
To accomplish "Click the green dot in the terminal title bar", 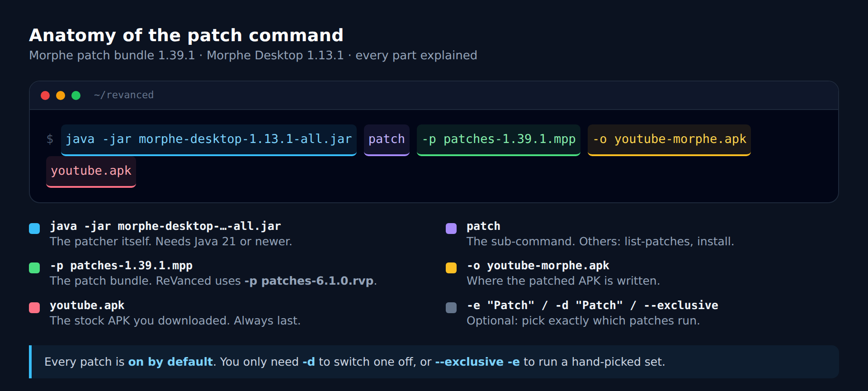I will pos(76,95).
